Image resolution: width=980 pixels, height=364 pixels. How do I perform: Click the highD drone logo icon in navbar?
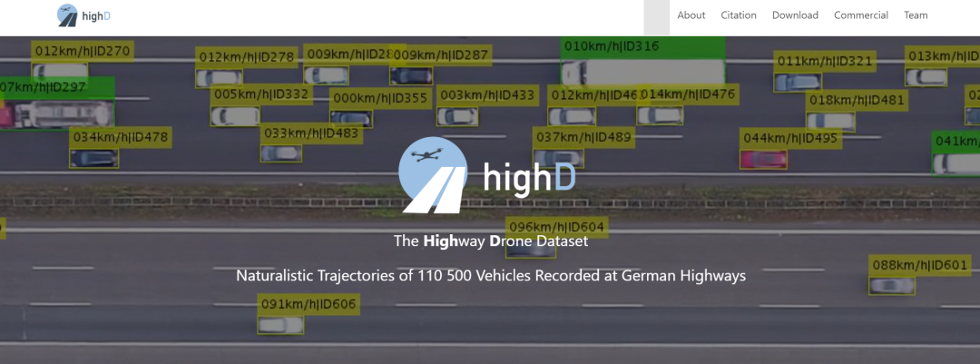point(67,15)
